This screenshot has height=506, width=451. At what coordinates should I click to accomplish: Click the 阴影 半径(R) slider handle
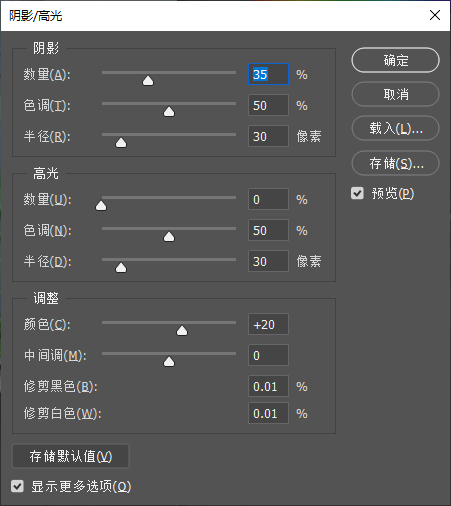(x=121, y=143)
